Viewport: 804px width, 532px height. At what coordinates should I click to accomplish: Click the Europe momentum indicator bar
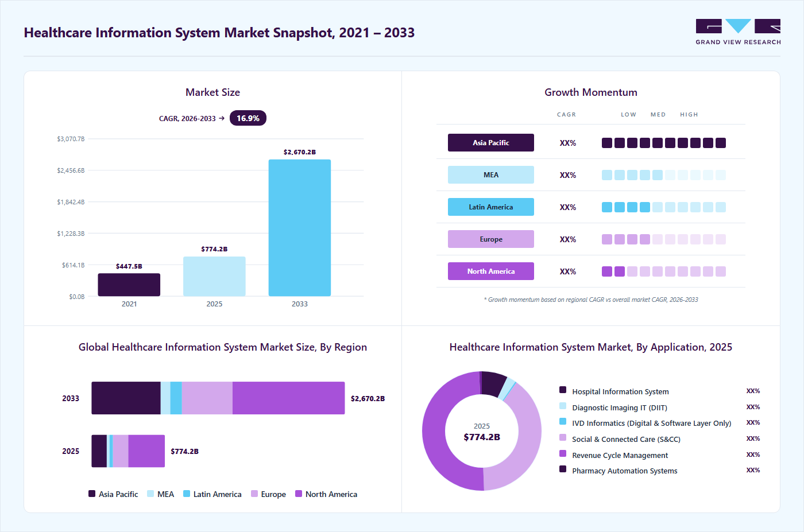pos(664,239)
